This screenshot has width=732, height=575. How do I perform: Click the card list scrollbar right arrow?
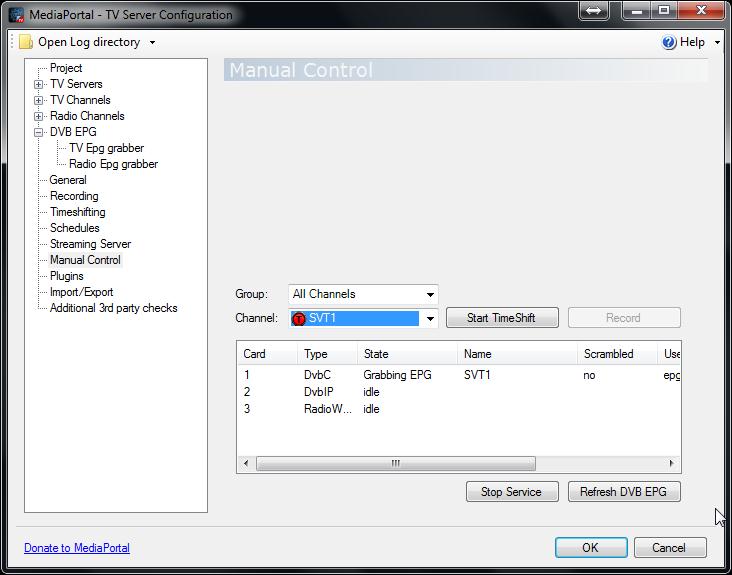click(x=671, y=463)
